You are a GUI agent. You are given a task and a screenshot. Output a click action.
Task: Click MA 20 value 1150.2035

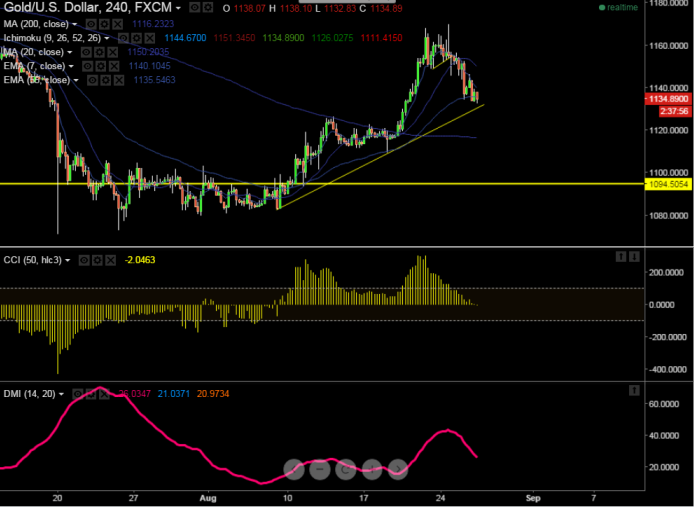148,52
